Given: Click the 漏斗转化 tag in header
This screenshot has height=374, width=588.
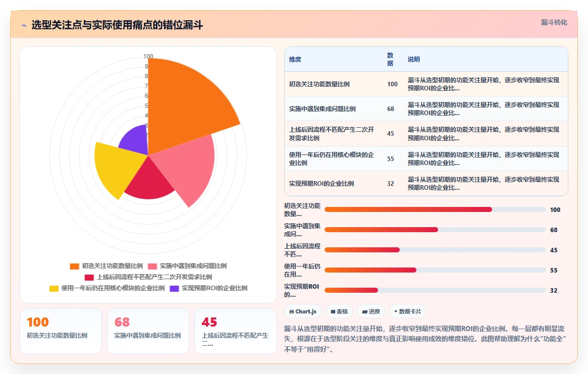Looking at the screenshot, I should point(554,23).
